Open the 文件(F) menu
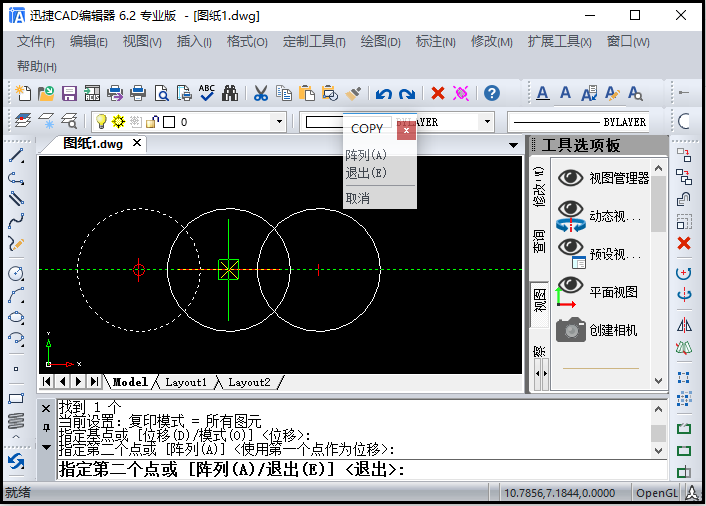The image size is (706, 506). 36,41
